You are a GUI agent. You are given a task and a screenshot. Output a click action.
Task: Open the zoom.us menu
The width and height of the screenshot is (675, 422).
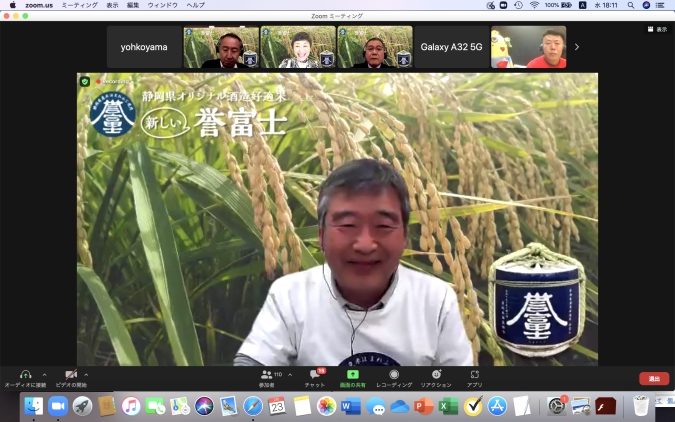pyautogui.click(x=39, y=5)
